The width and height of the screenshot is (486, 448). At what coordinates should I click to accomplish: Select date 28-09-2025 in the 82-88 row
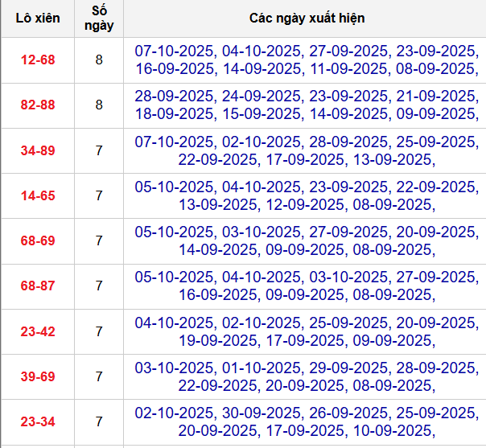173,96
